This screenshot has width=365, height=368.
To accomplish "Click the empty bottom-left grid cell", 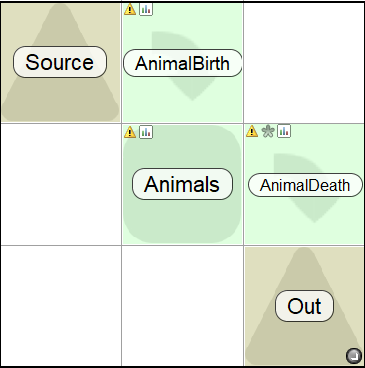I will (61, 306).
